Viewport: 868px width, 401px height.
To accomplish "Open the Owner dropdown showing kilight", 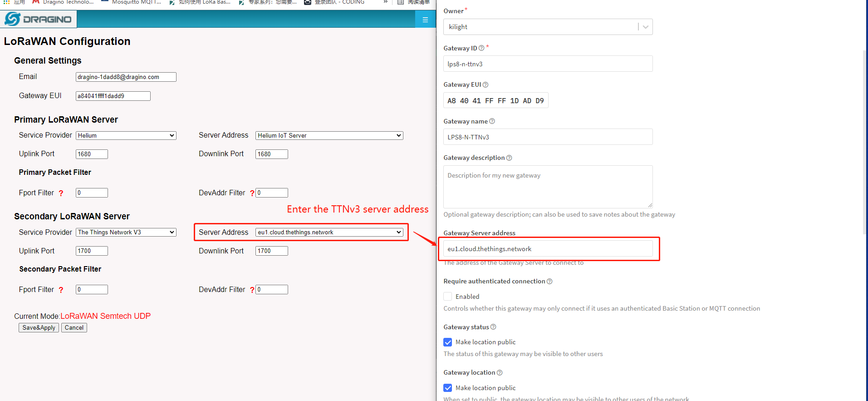I will coord(548,27).
